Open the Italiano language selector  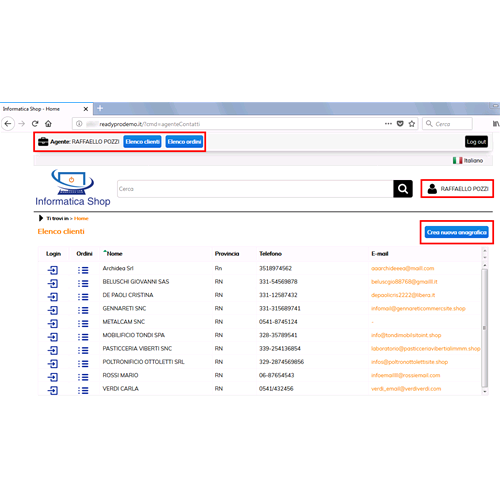click(x=468, y=160)
